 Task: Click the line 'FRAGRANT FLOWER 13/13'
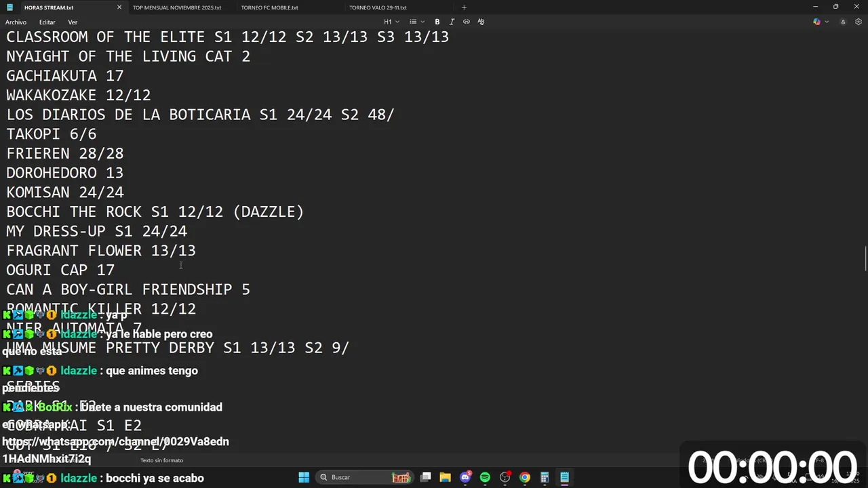tap(101, 251)
